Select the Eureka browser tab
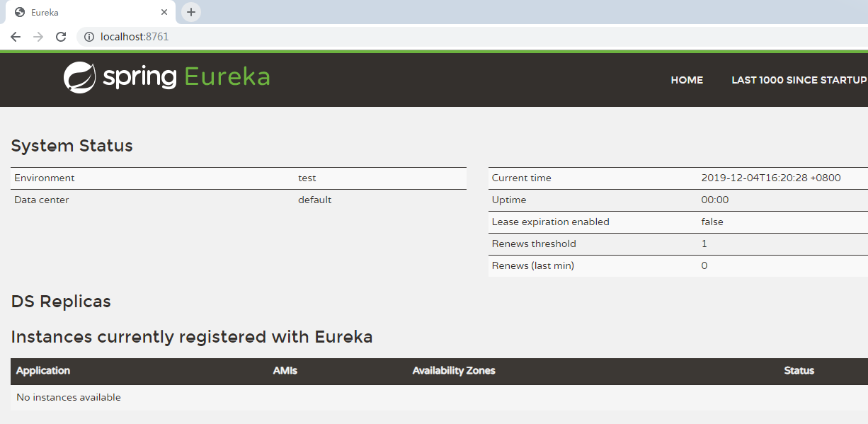Screen dimensions: 868x424 click(x=90, y=12)
